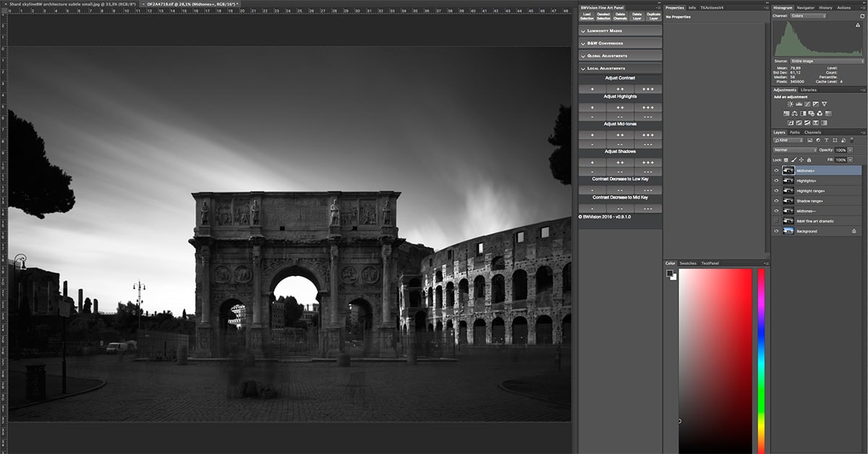Open the Navigator panel tab
868x454 pixels.
click(x=805, y=8)
